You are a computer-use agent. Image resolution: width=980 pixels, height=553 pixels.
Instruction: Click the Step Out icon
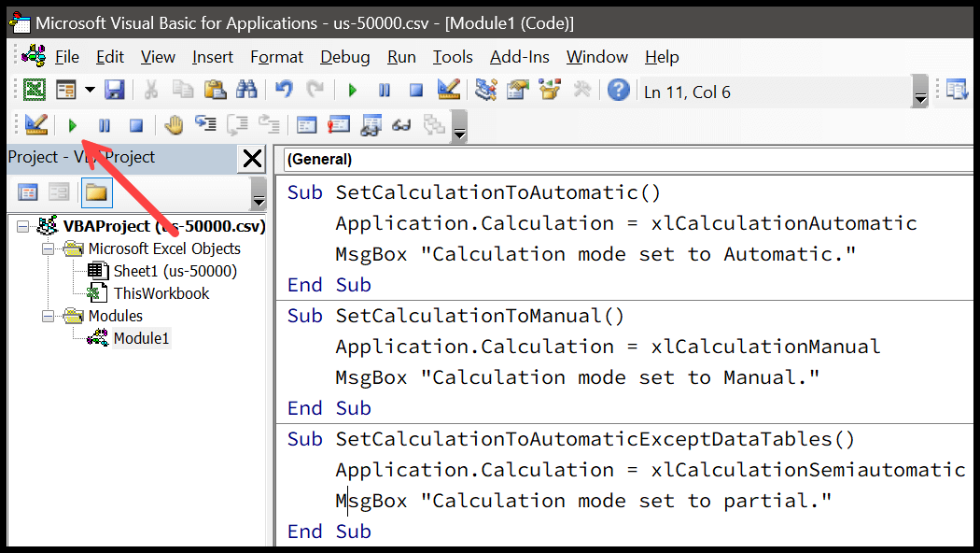point(269,124)
